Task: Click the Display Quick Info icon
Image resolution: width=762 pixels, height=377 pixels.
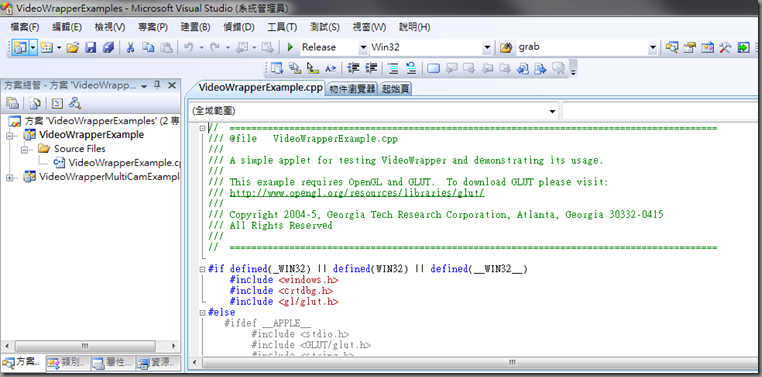Action: [312, 69]
